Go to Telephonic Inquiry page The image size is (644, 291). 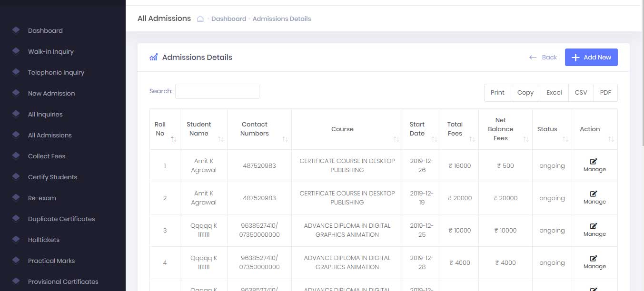tap(56, 72)
